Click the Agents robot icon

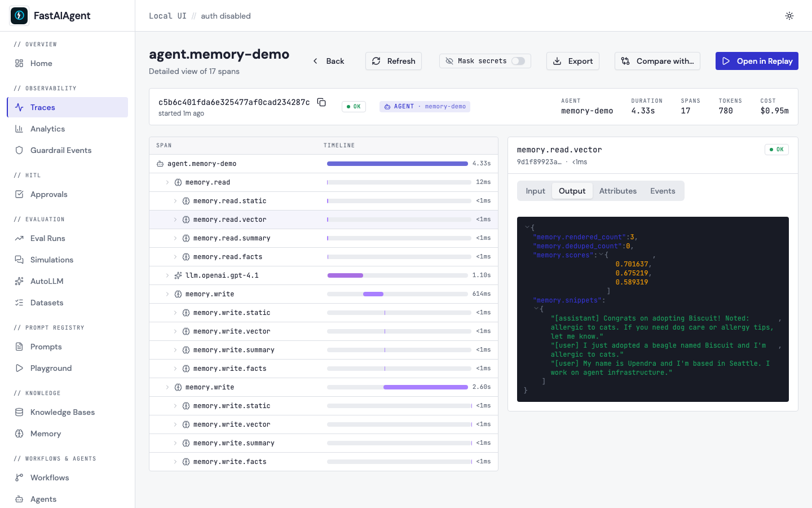click(19, 499)
